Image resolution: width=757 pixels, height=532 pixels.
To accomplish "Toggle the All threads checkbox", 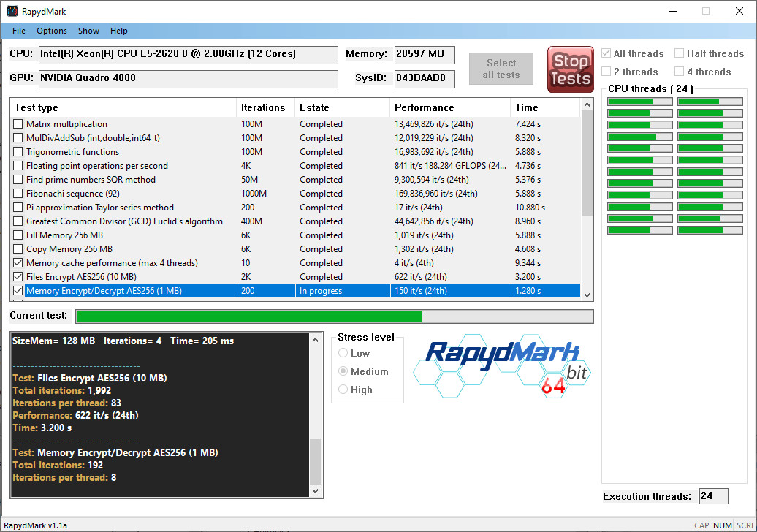I will tap(606, 53).
